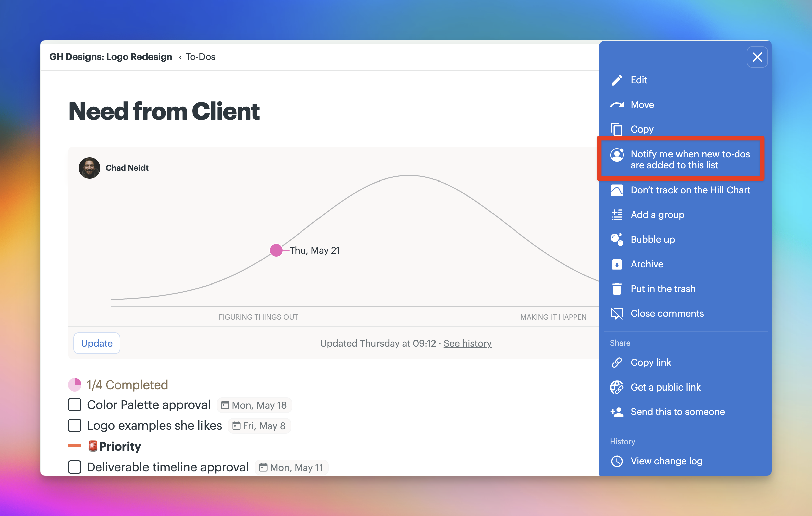Click the 1/4 Completed text
The height and width of the screenshot is (516, 812).
click(x=127, y=385)
